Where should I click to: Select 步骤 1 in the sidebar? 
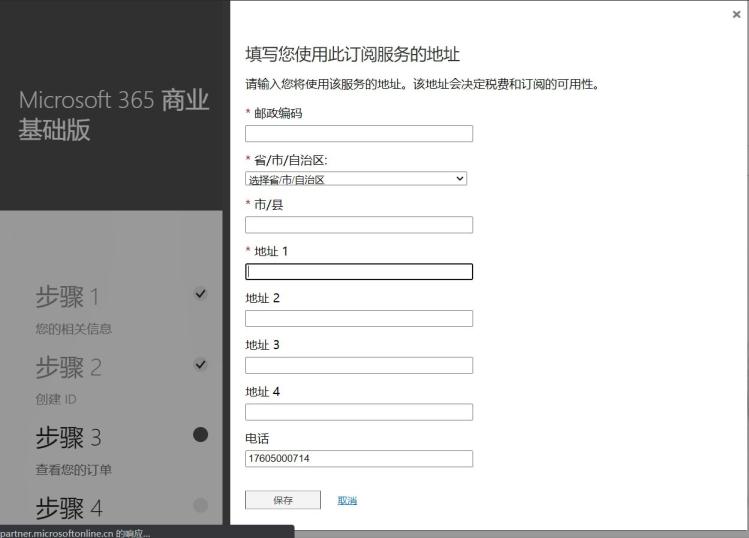(x=67, y=297)
